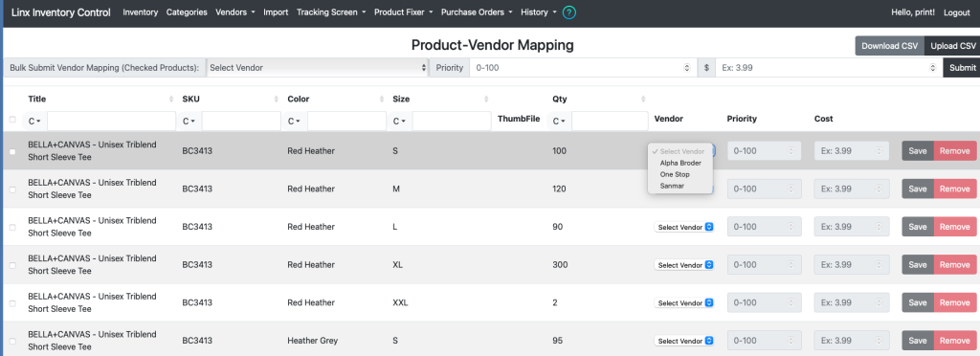Screen dimensions: 980x356
Task: Choose Alpha Broder from the vendor list
Action: tap(680, 163)
